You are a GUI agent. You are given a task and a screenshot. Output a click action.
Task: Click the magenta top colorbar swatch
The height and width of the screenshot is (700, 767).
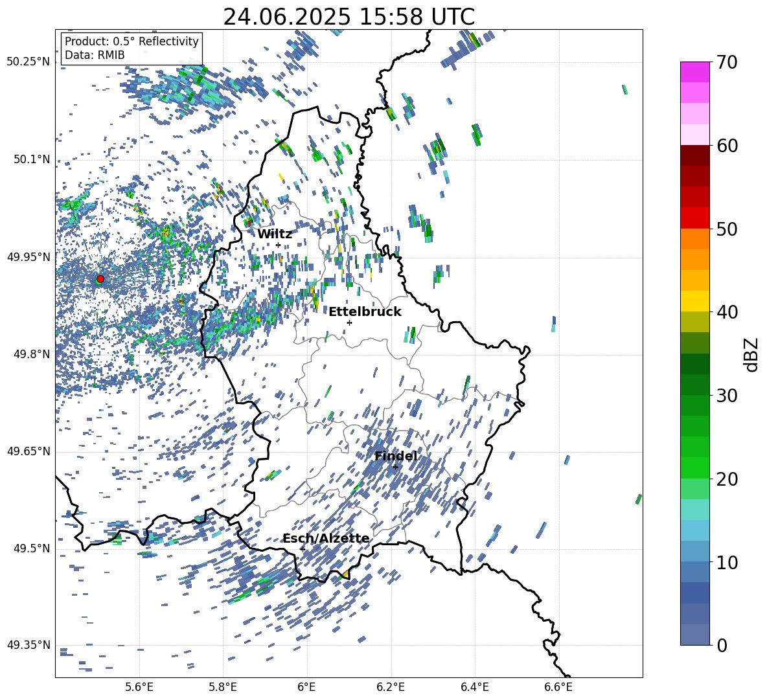click(694, 73)
